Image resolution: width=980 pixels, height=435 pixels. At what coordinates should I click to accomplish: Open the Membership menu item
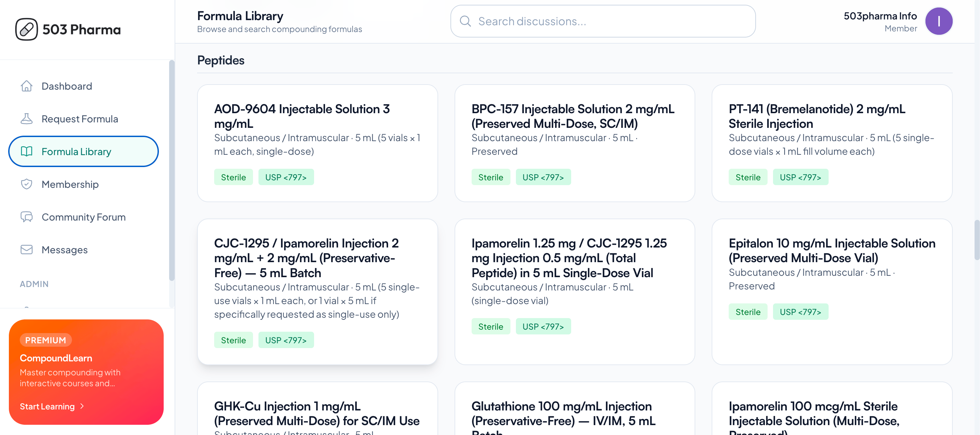70,184
